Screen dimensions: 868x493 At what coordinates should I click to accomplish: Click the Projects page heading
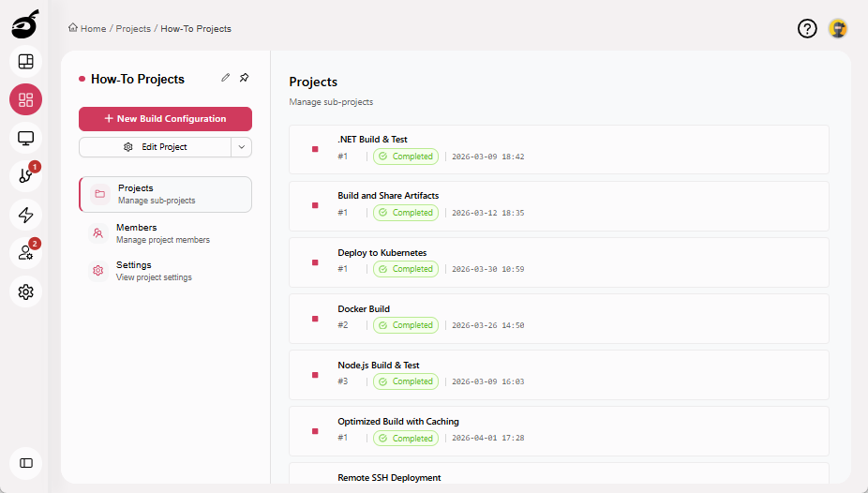(x=313, y=82)
